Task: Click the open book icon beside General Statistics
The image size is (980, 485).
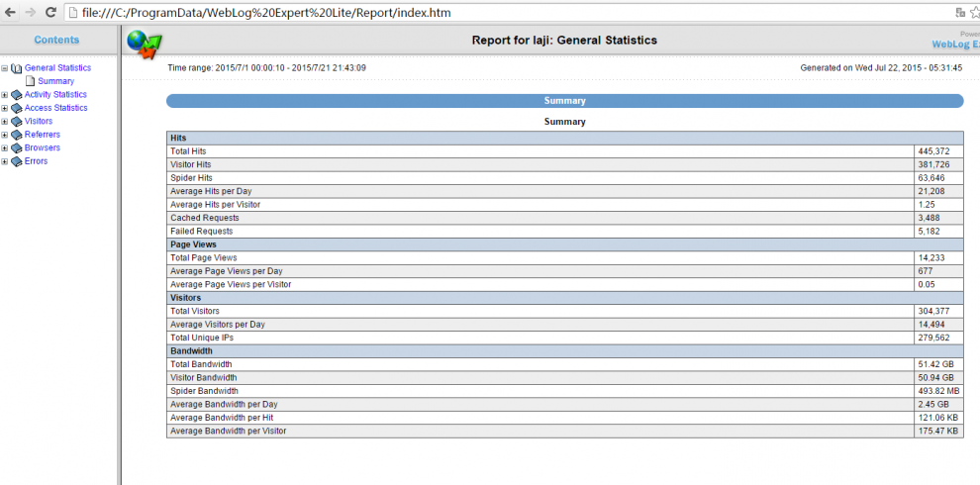Action: point(16,68)
